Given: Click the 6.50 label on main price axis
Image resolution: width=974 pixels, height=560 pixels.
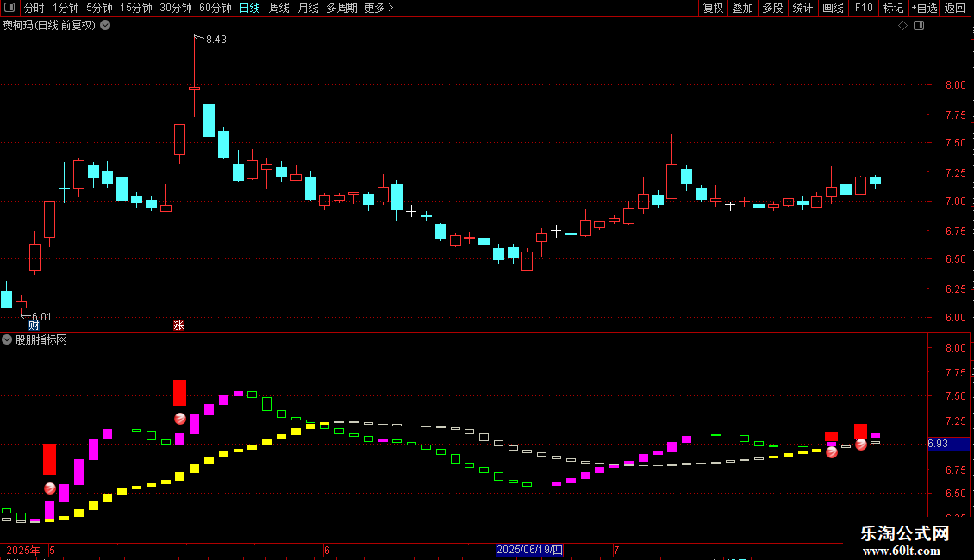Looking at the screenshot, I should [x=955, y=258].
